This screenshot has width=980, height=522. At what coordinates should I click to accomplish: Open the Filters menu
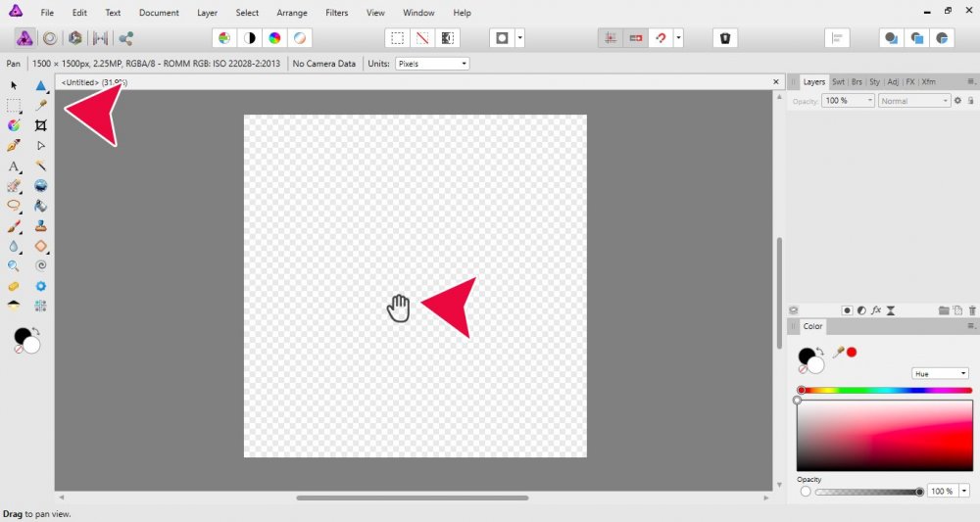[336, 13]
